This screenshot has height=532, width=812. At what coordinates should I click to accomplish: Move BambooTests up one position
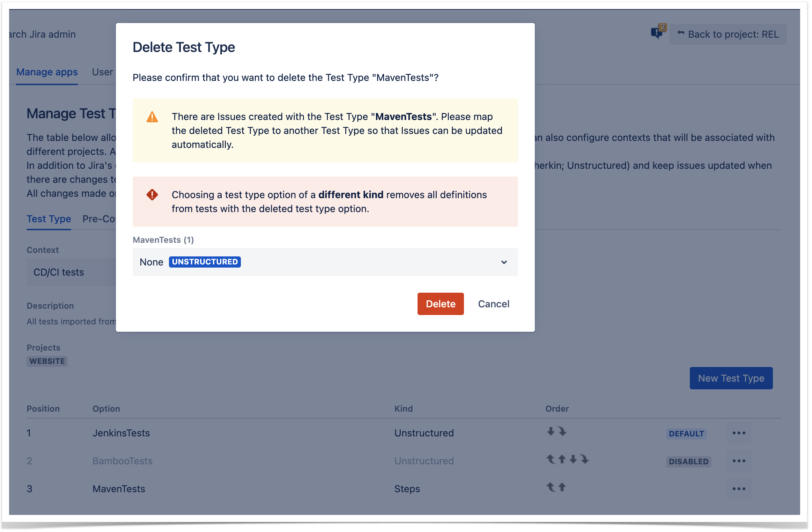tap(561, 459)
